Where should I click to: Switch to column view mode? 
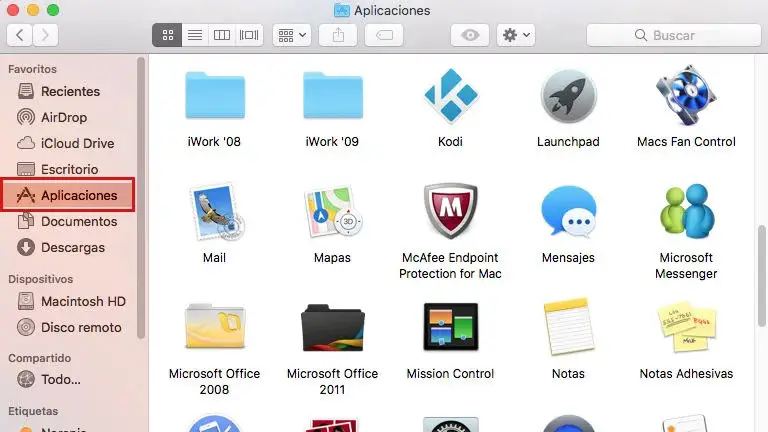(x=222, y=35)
